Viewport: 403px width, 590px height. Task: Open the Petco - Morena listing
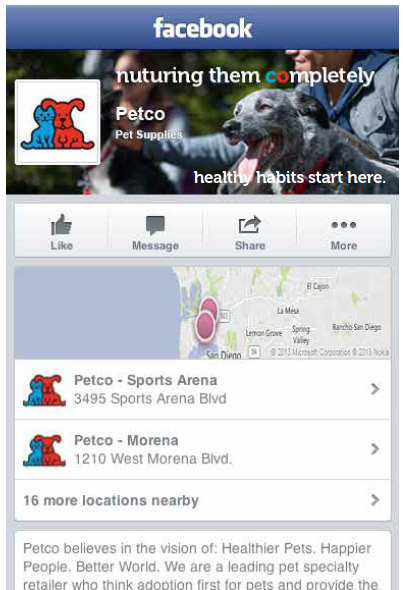coord(202,450)
